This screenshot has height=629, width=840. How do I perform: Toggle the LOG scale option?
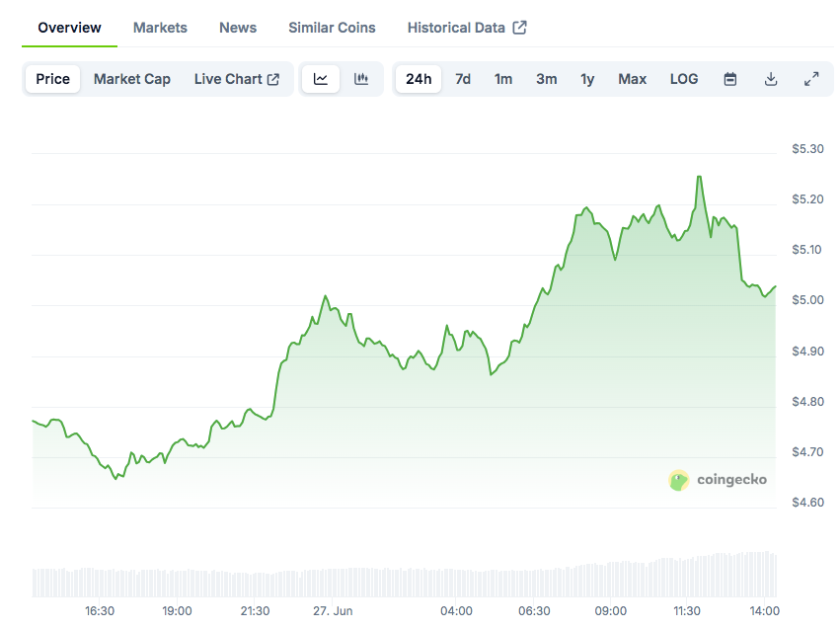click(684, 79)
